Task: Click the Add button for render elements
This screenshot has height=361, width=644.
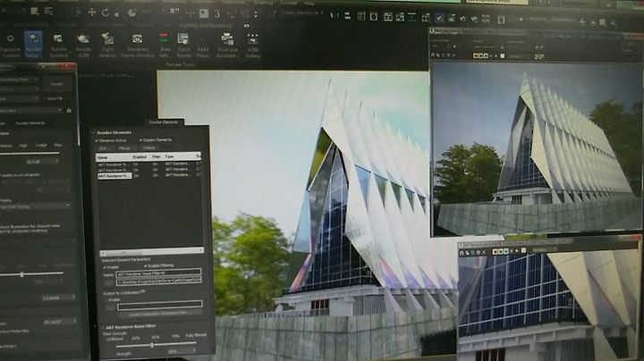Action: tap(103, 148)
